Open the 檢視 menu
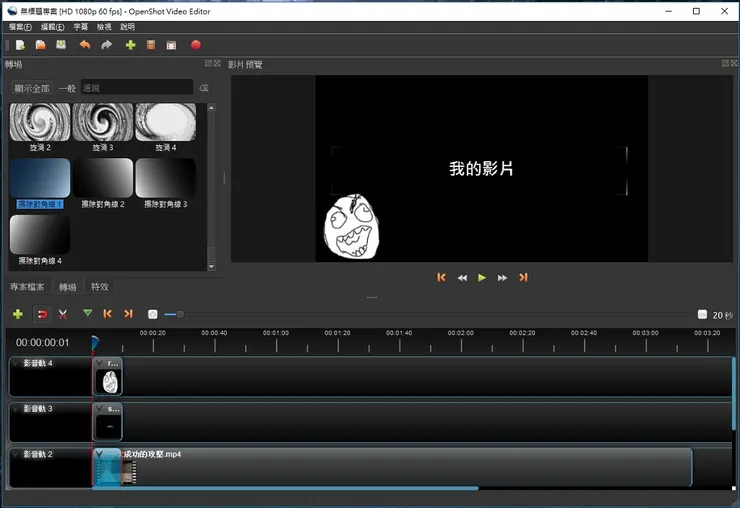 104,27
